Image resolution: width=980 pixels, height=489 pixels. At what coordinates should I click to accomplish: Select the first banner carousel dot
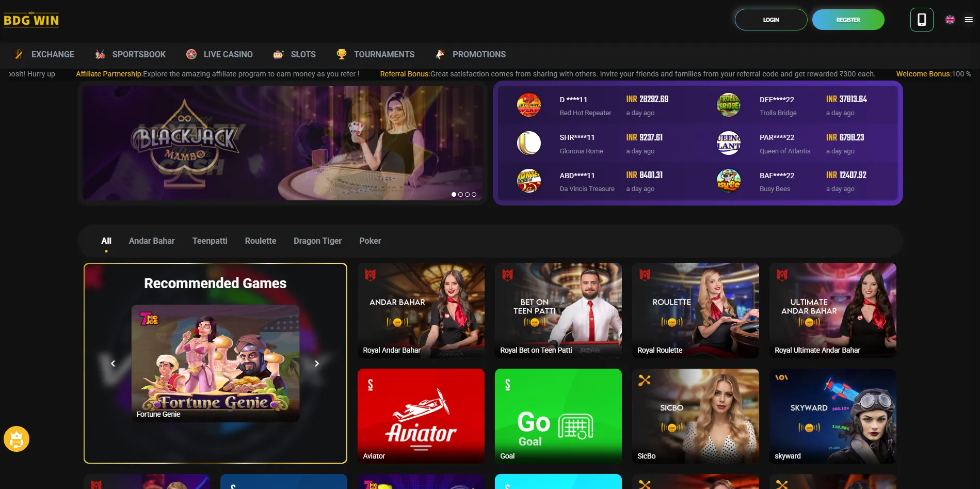coord(454,195)
